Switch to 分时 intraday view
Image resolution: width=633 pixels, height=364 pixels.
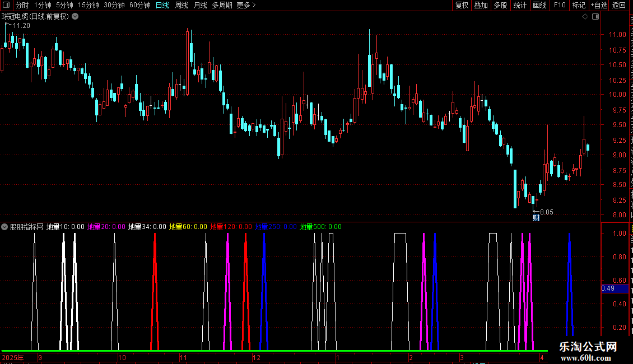click(22, 5)
